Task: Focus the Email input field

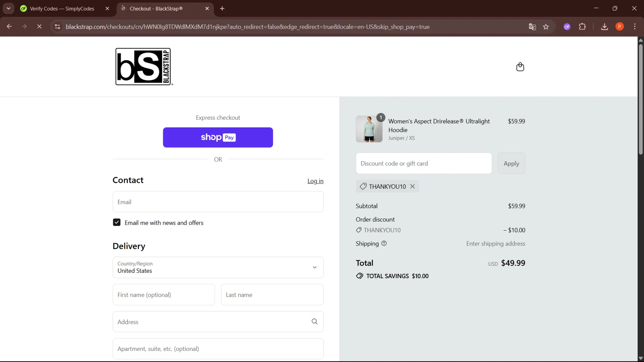Action: pyautogui.click(x=218, y=202)
